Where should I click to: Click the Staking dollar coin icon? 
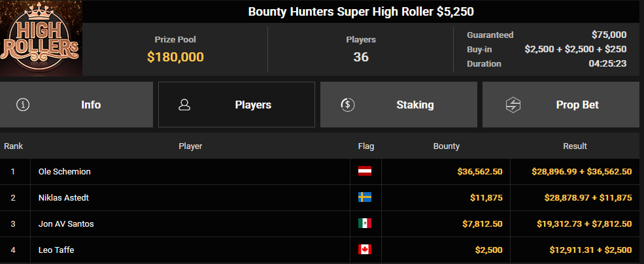pos(348,105)
